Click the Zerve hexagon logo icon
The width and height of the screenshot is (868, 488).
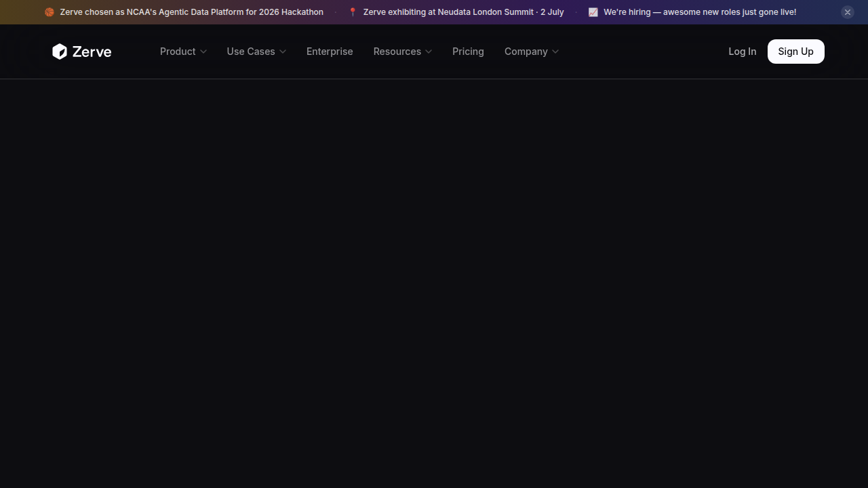point(60,52)
